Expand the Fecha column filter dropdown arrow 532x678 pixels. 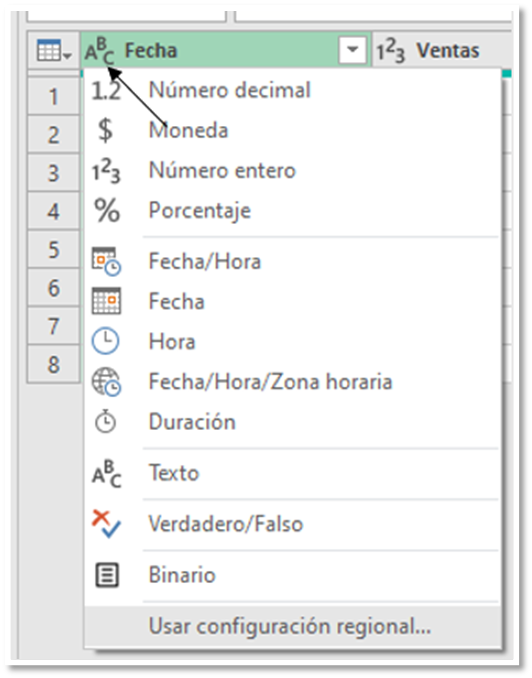click(353, 50)
